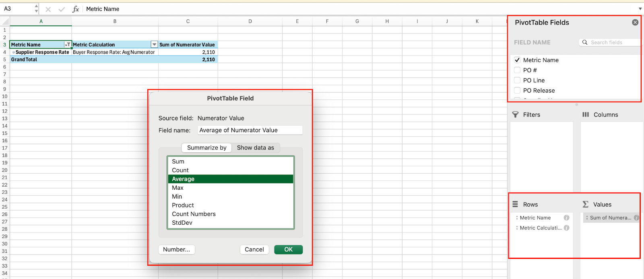This screenshot has width=644, height=279.
Task: Select the Metric Calculati... field in Rows area
Action: point(543,228)
